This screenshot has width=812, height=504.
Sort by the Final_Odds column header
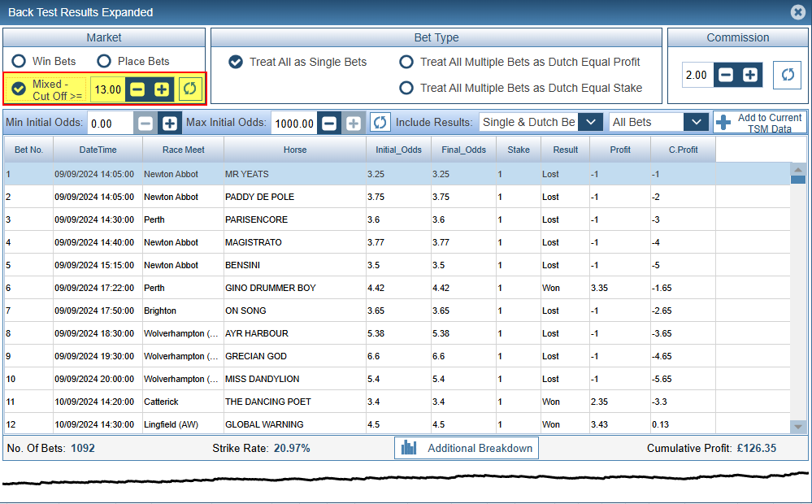tap(464, 150)
